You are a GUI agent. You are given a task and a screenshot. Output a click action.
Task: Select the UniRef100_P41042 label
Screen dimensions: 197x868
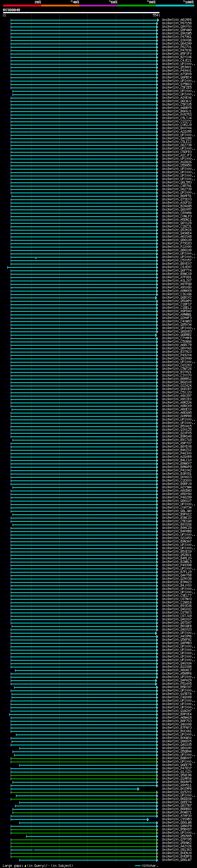point(177,470)
